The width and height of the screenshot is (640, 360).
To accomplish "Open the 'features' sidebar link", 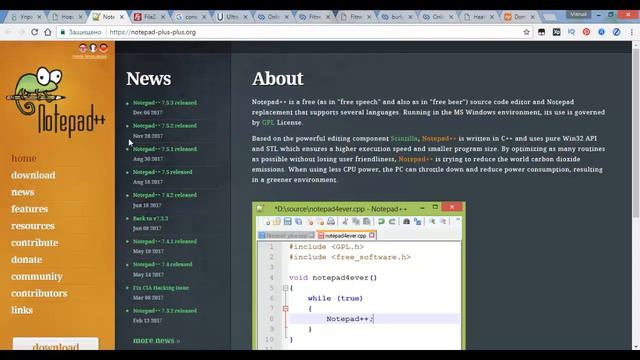I will coord(29,209).
